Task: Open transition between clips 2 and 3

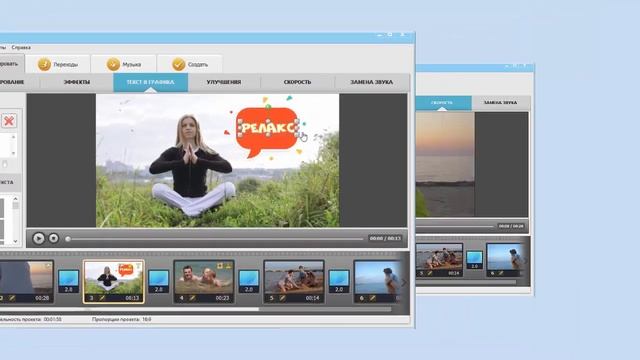Action: point(69,281)
